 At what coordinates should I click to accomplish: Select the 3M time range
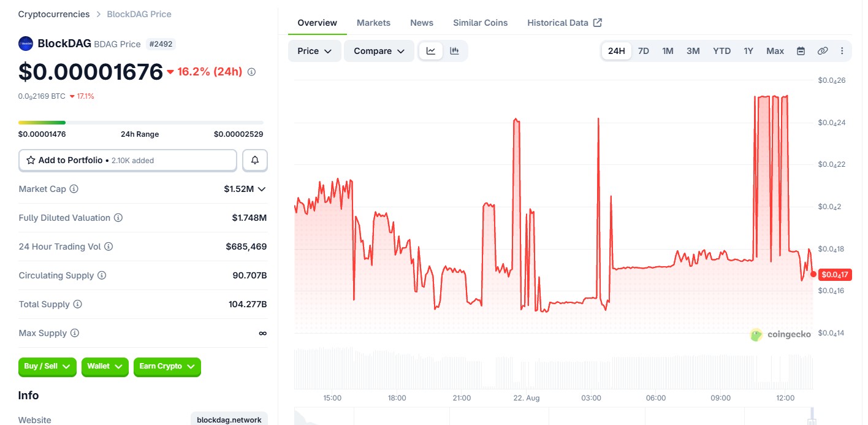(693, 51)
